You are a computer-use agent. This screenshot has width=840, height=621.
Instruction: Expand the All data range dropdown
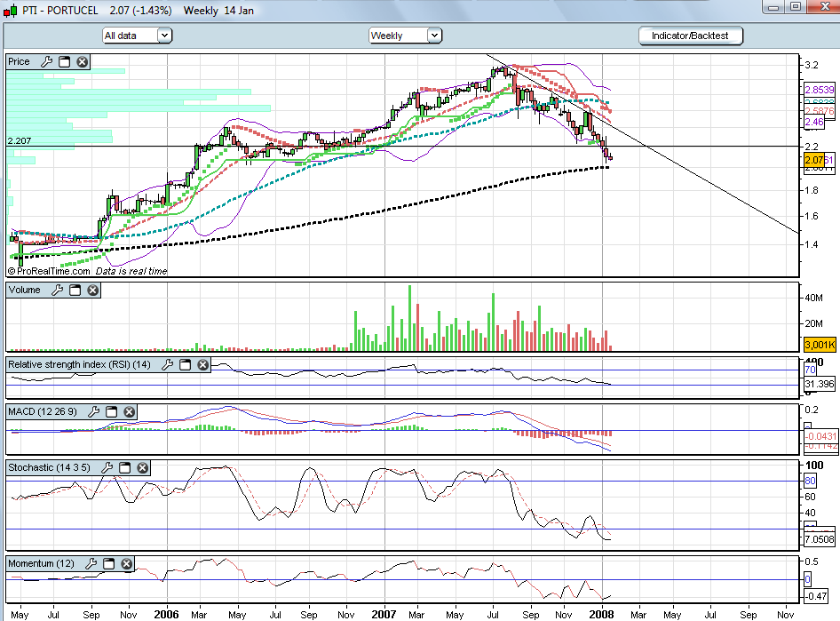click(164, 36)
